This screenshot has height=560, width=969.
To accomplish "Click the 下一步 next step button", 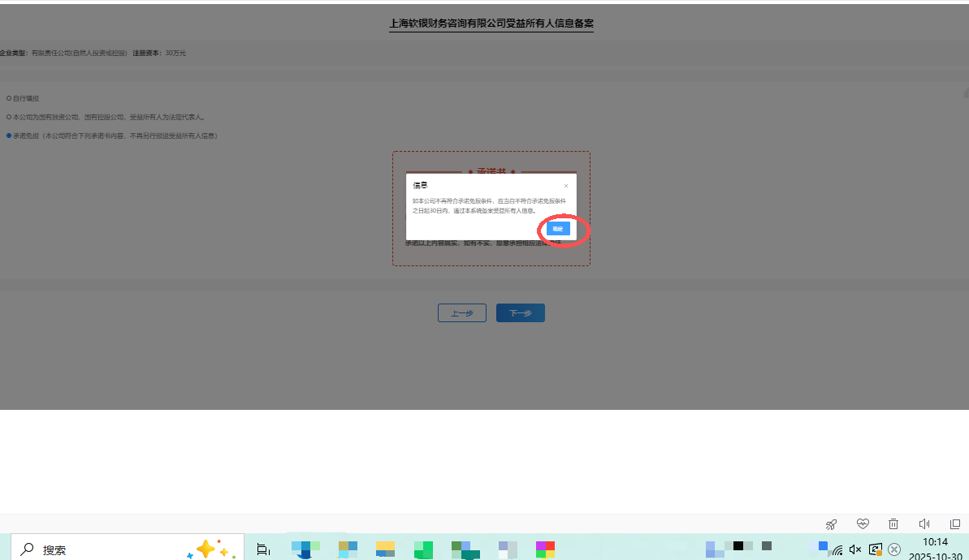I will [520, 313].
